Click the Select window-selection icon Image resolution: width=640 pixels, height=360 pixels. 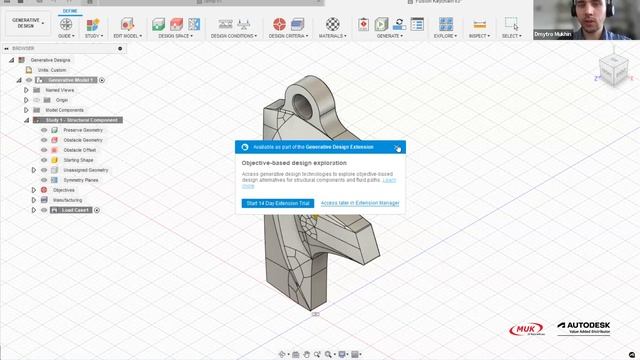511,24
